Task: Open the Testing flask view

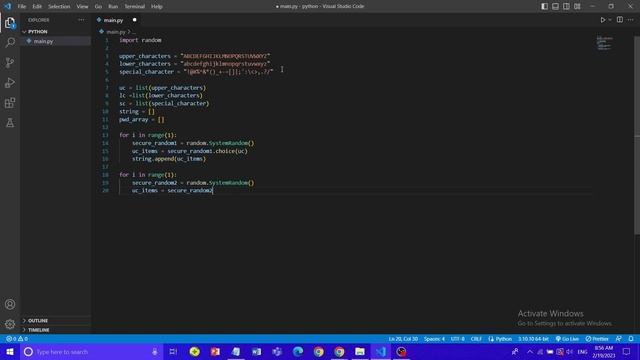Action: [x=10, y=123]
